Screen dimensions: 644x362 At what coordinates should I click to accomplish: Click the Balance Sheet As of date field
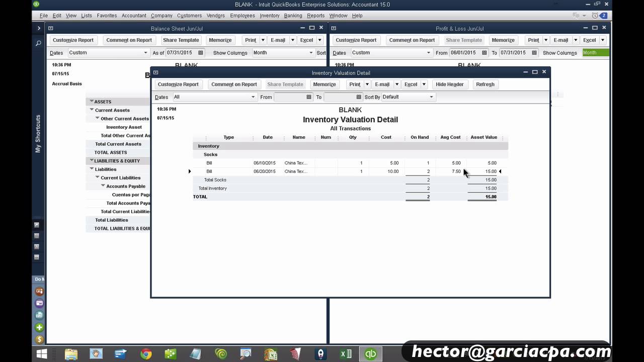[x=181, y=53]
